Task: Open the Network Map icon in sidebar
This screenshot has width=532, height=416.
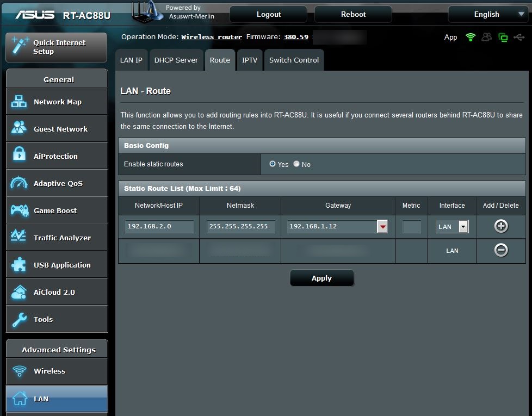Action: tap(19, 102)
